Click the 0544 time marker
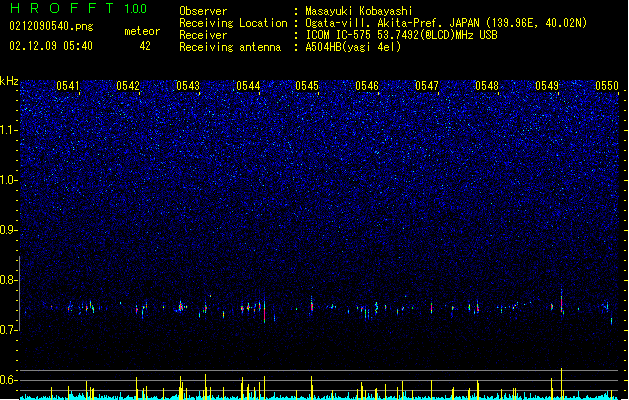 (x=248, y=86)
